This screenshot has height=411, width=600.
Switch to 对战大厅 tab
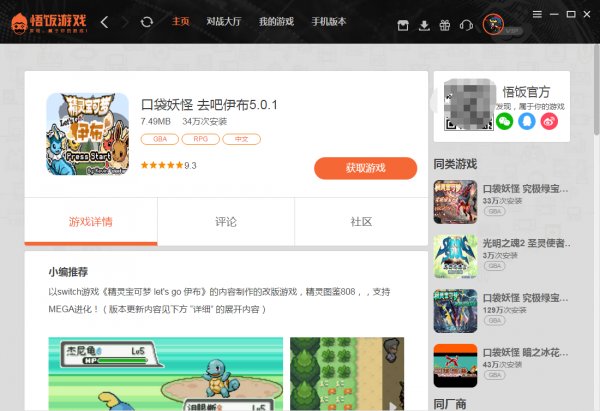tap(224, 21)
